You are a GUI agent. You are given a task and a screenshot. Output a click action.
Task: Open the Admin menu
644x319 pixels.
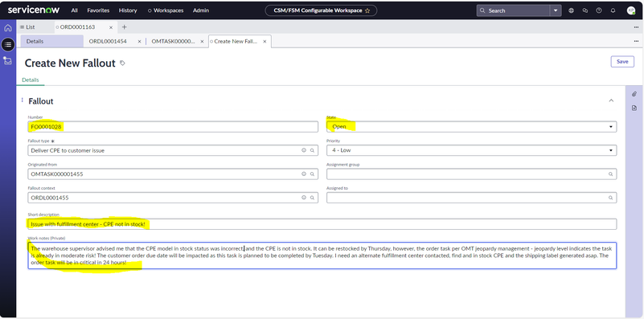201,10
